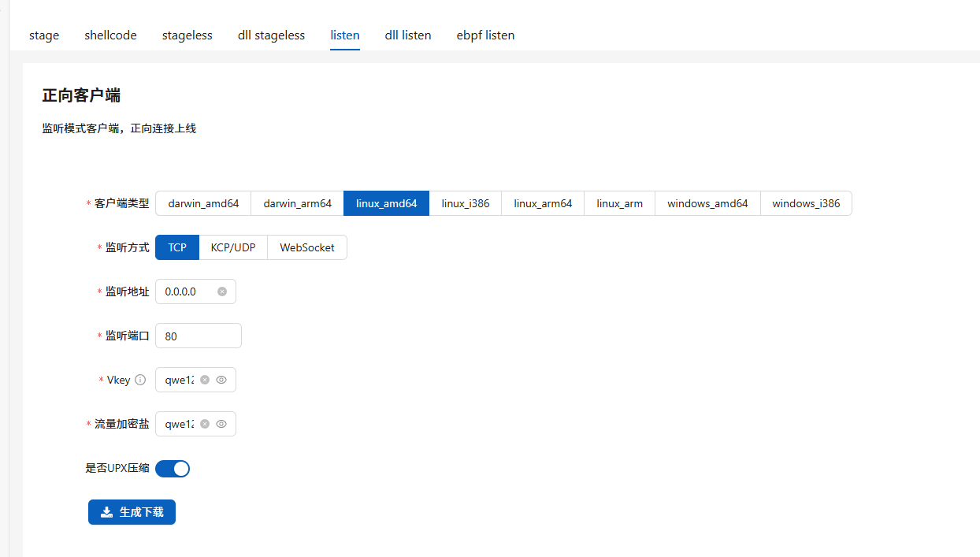The height and width of the screenshot is (557, 980).
Task: Reveal 流量加密盐 value with the eye icon
Action: [221, 424]
